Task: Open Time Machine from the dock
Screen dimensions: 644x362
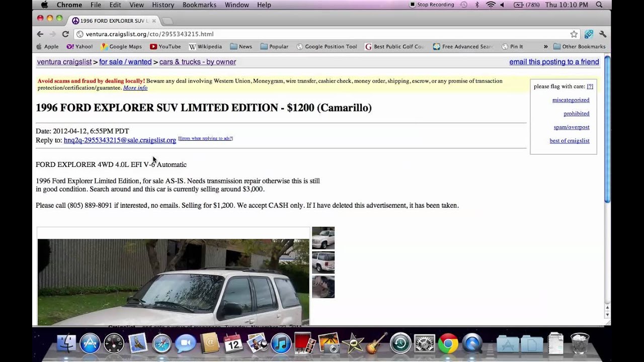Action: pos(400,344)
